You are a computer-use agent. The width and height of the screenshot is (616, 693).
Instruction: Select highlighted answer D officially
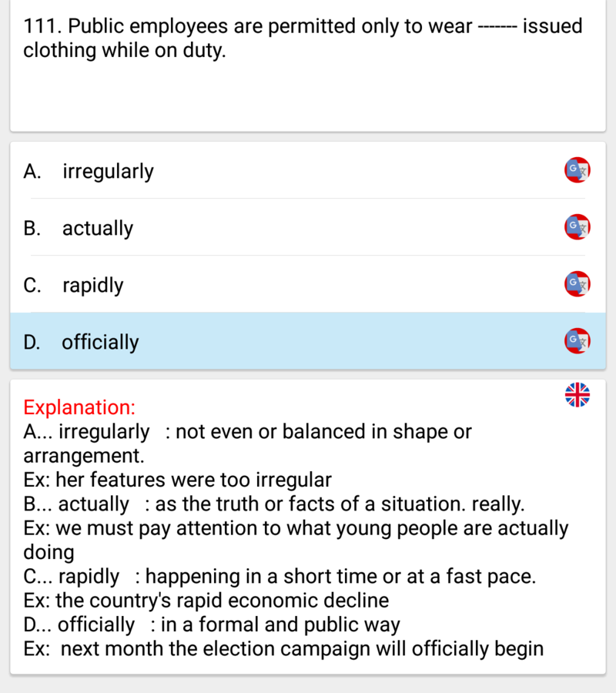pos(308,341)
